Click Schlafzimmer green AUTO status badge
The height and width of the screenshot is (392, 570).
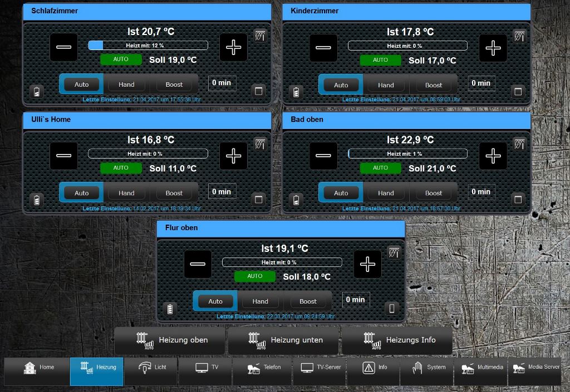121,59
